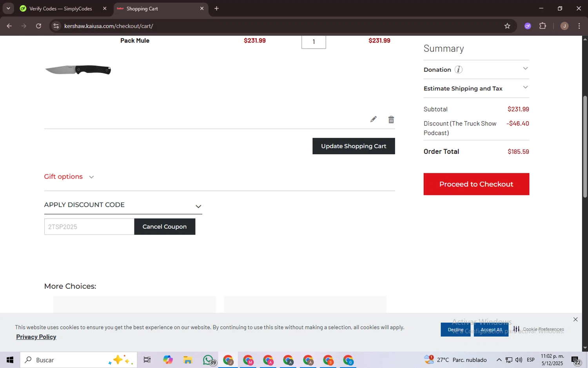Open the Pack Mule knife thumbnail
The height and width of the screenshot is (368, 588).
[x=78, y=70]
